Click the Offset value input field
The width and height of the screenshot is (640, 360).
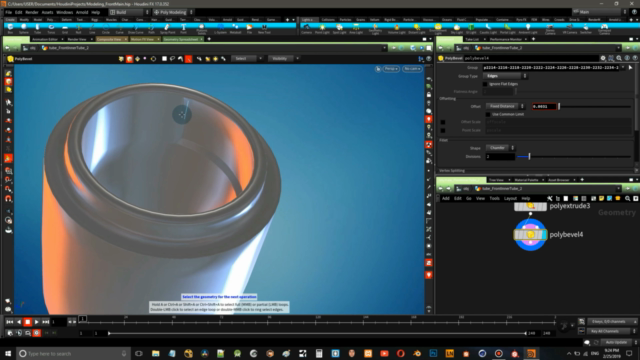pos(544,107)
